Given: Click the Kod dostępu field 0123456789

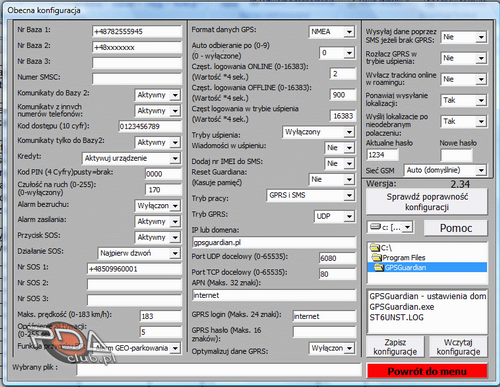Looking at the screenshot, I should (150, 126).
